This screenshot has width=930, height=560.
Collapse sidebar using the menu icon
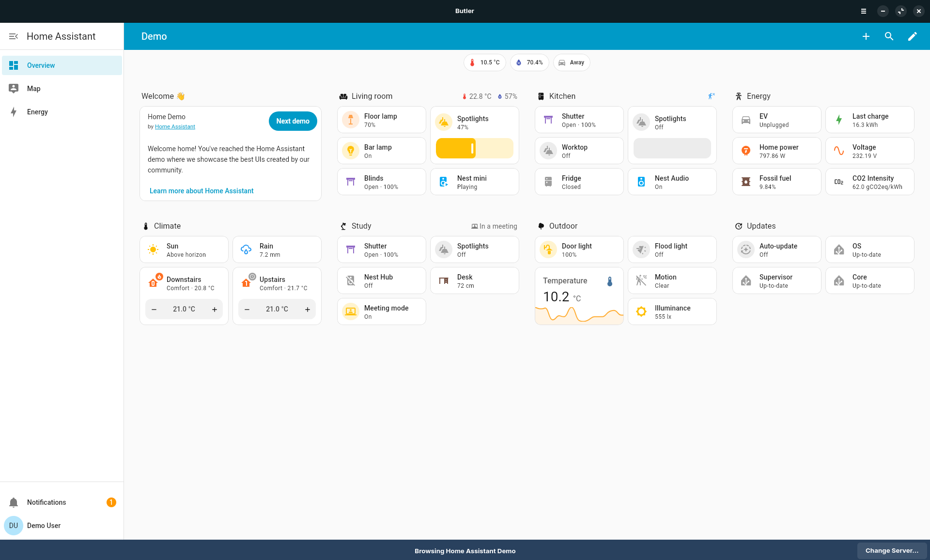[14, 36]
